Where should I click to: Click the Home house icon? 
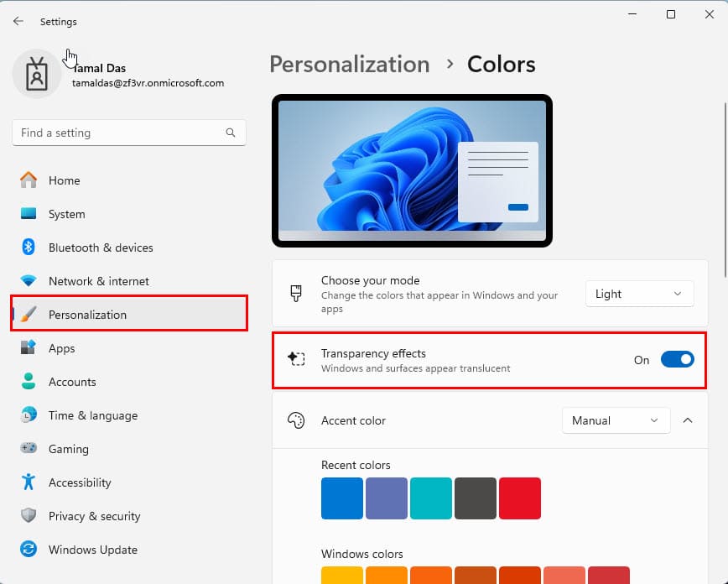point(29,180)
